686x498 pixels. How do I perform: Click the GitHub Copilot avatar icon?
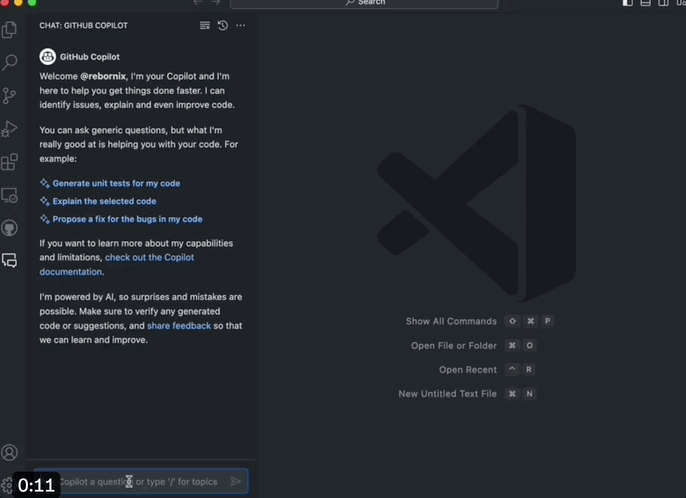coord(48,56)
